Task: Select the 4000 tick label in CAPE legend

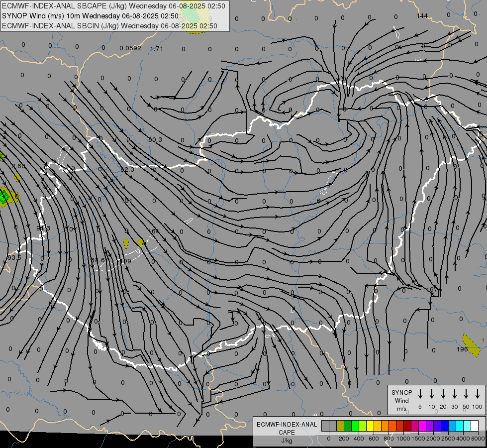Action: click(x=463, y=439)
